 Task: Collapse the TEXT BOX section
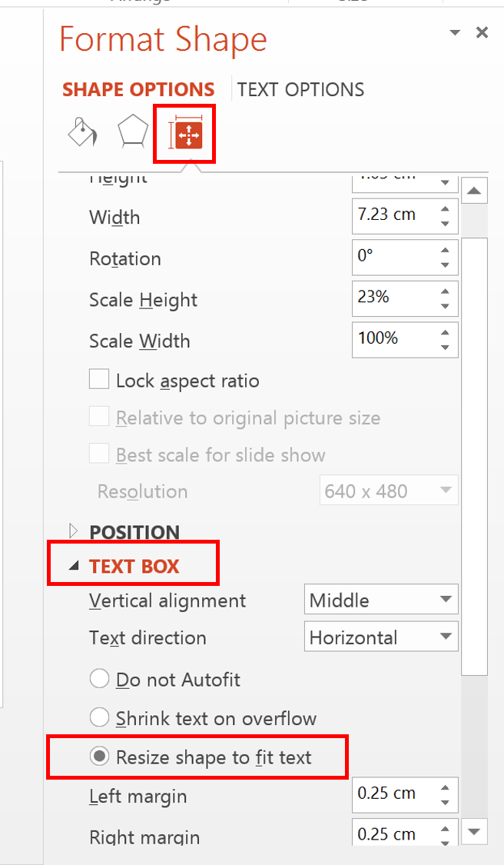pos(74,566)
